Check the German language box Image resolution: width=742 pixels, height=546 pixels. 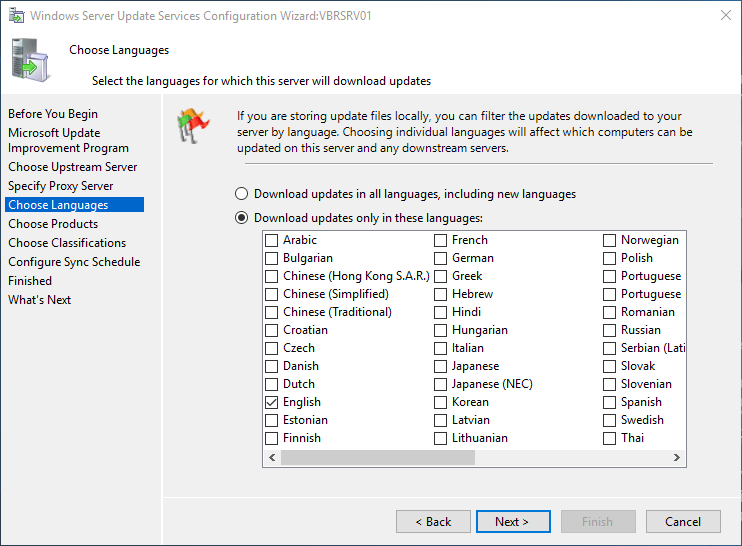[x=441, y=258]
